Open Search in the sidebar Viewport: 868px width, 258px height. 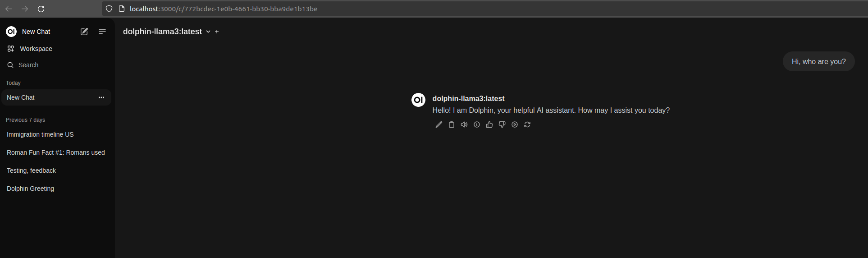tap(28, 65)
